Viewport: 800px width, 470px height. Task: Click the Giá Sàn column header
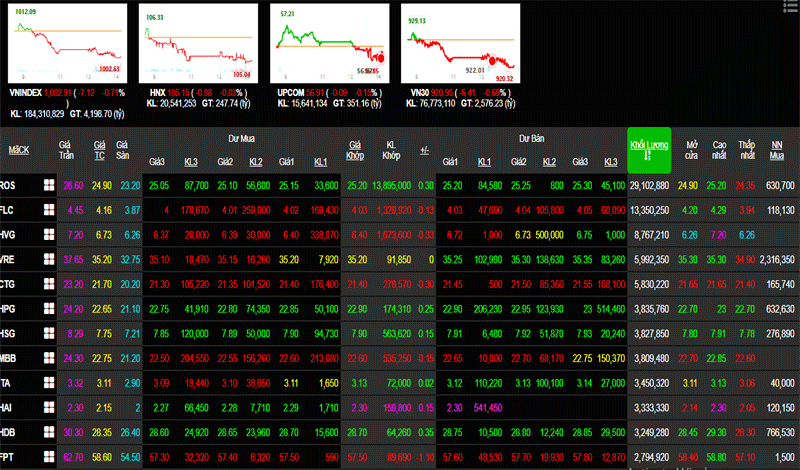(122, 150)
